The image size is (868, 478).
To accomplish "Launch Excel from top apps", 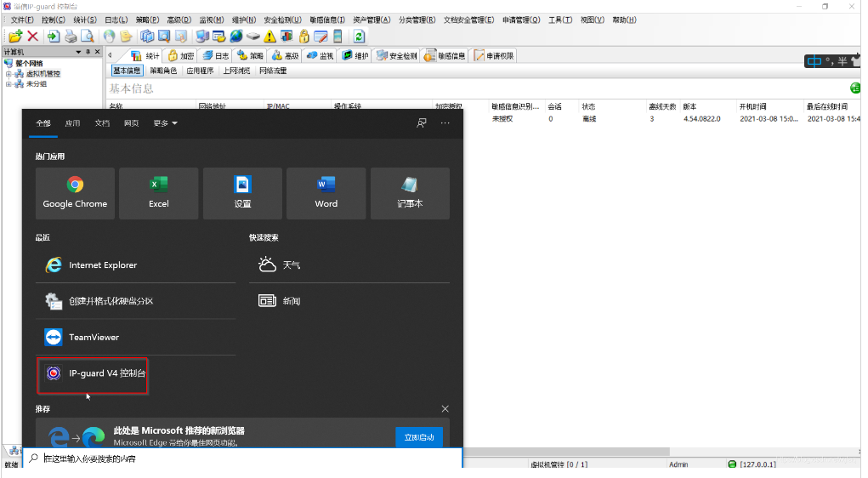I will click(159, 193).
